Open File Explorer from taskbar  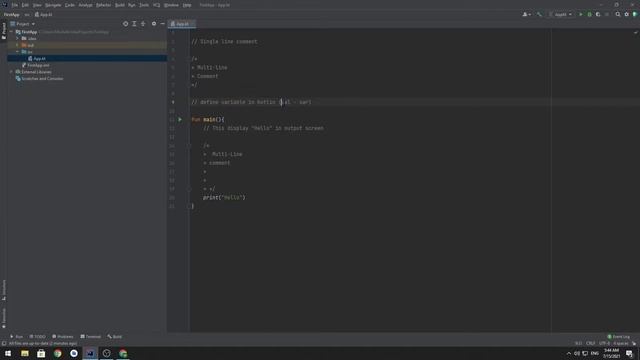click(24, 353)
